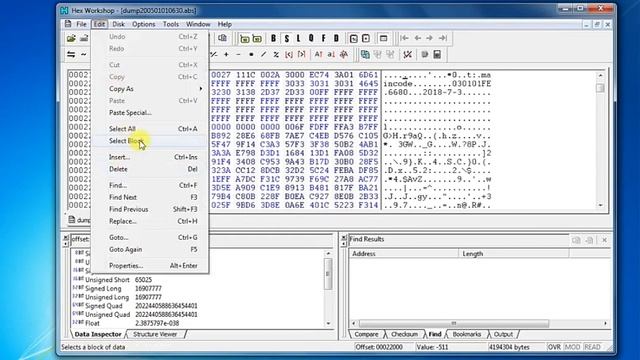Switch to the Checksum tab
The height and width of the screenshot is (360, 640).
coord(404,334)
